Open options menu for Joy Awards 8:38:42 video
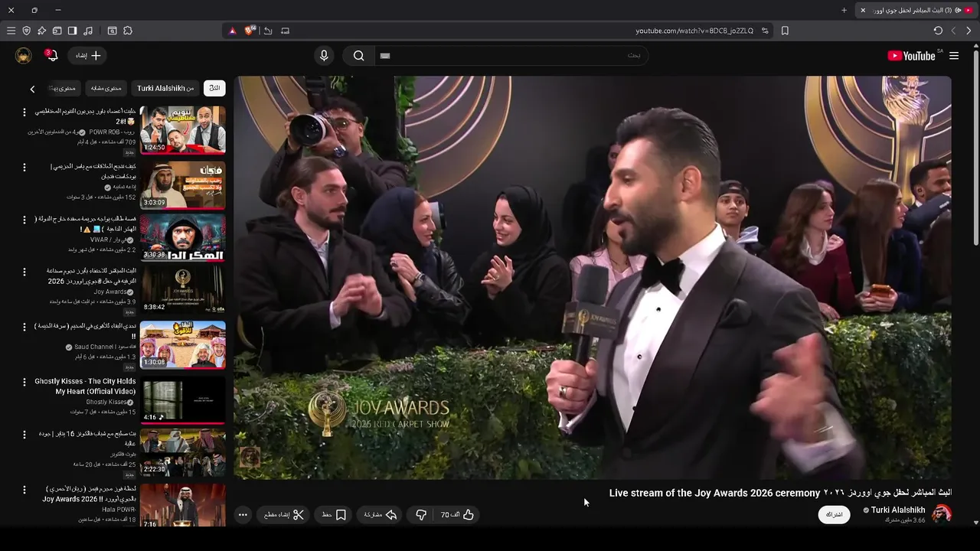 [24, 272]
